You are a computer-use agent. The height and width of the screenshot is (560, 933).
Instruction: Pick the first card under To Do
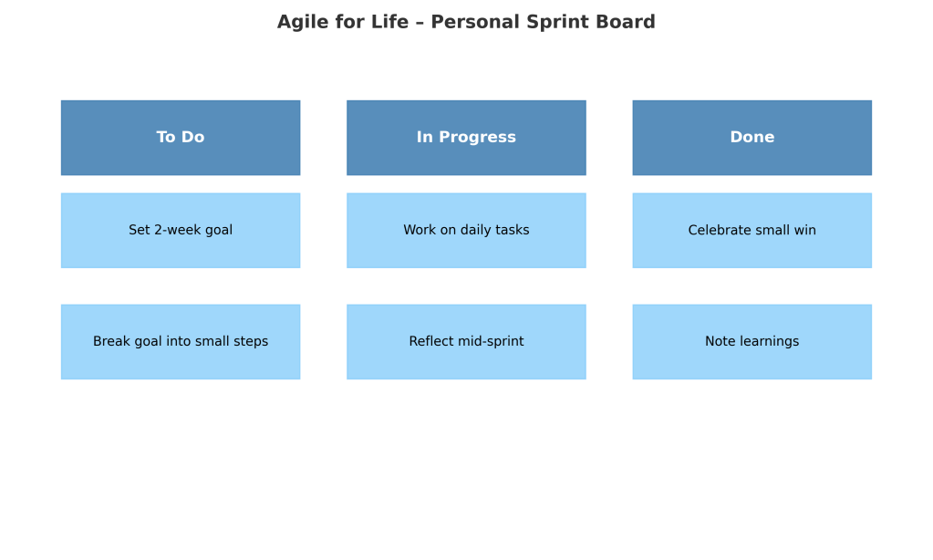point(180,231)
